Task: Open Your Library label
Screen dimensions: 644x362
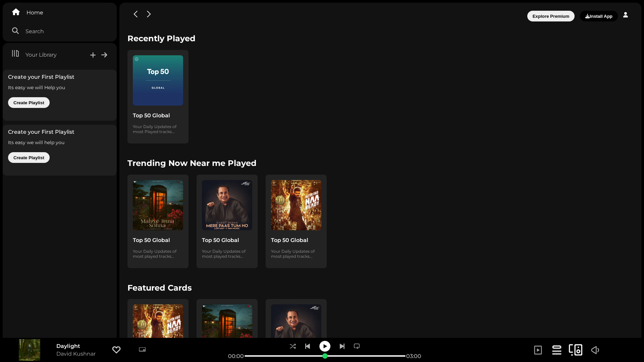Action: tap(41, 55)
